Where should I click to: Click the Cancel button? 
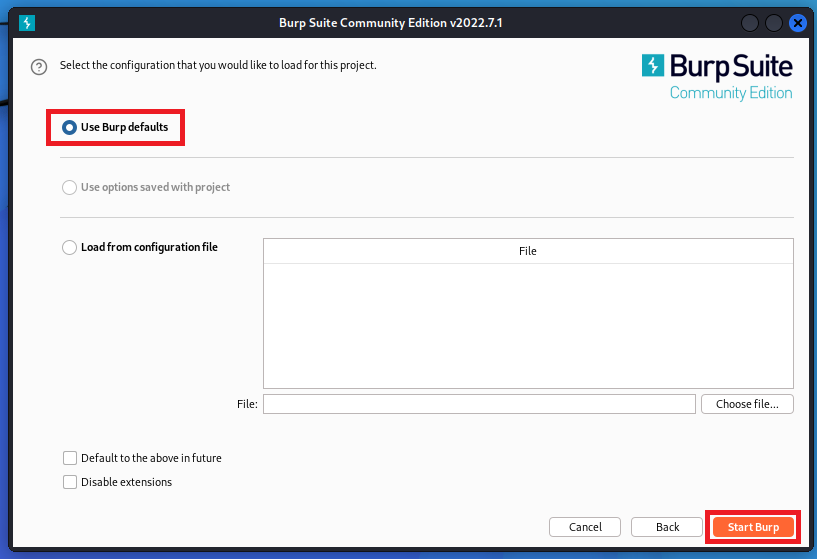pos(585,527)
